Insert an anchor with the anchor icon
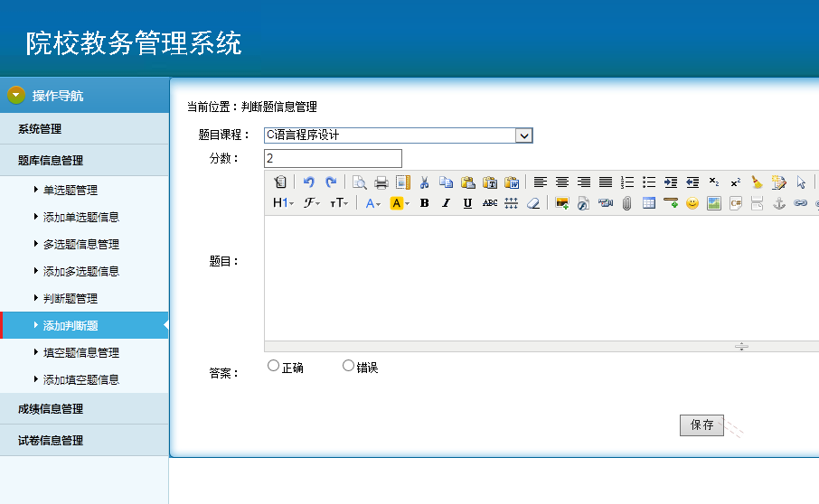Screen dimensions: 819x504 [x=779, y=203]
